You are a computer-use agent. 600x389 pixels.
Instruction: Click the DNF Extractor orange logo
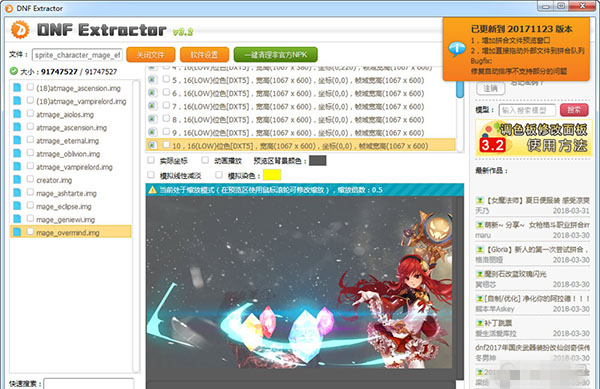coord(20,30)
